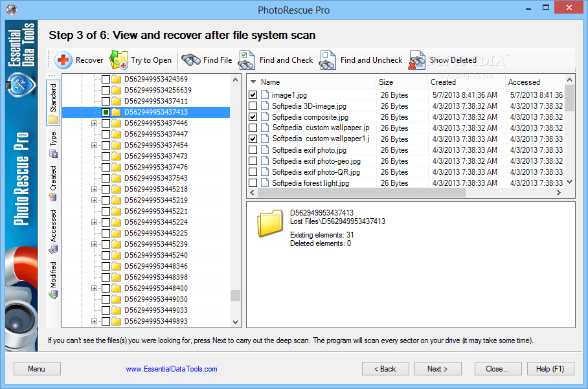Screen dimensions: 588x389
Task: Click the Essential Data Tools logo icon
Action: (x=21, y=85)
